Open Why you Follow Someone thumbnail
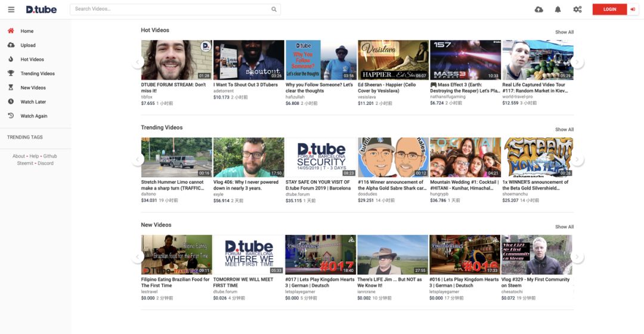 click(x=321, y=60)
